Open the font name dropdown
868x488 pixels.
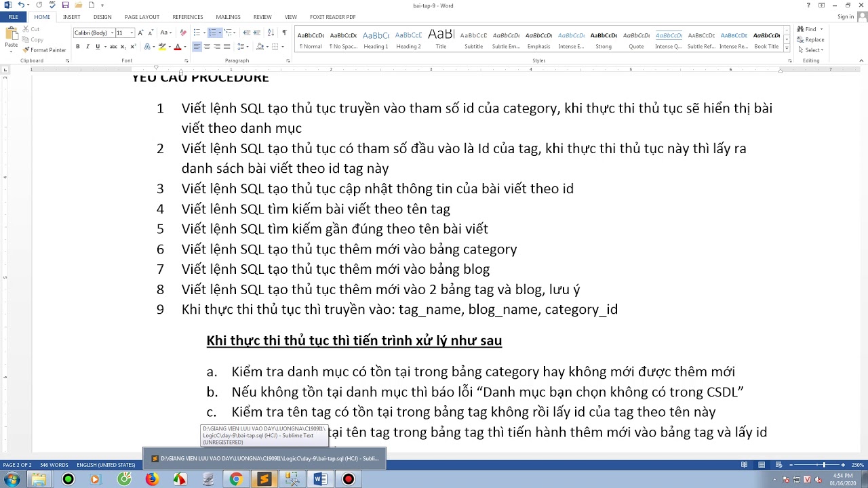112,33
